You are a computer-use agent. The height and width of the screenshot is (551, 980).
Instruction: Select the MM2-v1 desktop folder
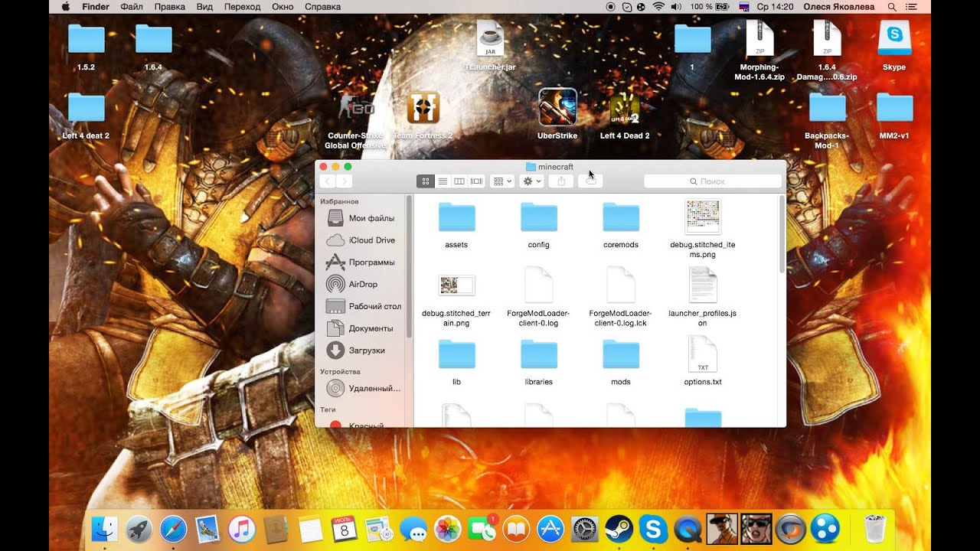[x=894, y=108]
